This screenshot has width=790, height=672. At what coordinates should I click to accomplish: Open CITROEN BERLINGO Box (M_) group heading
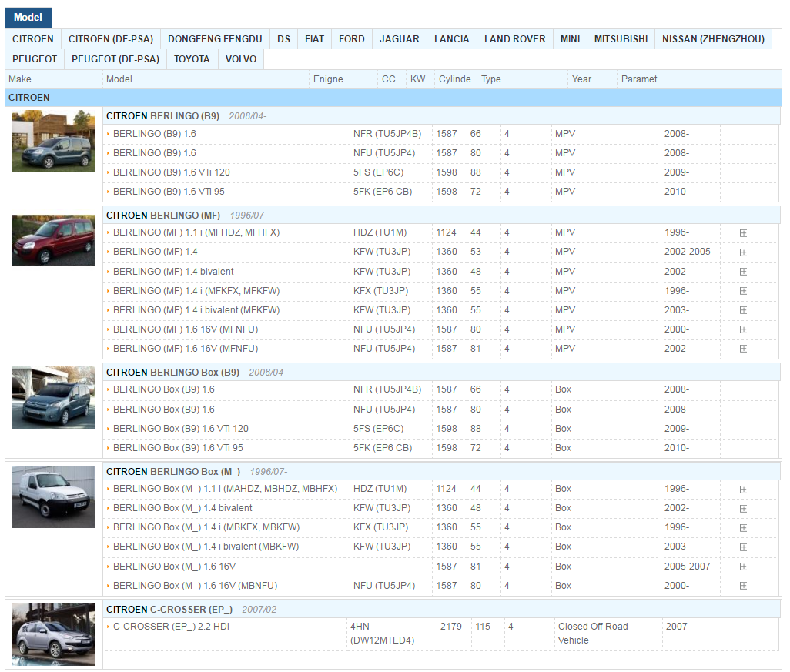click(173, 472)
